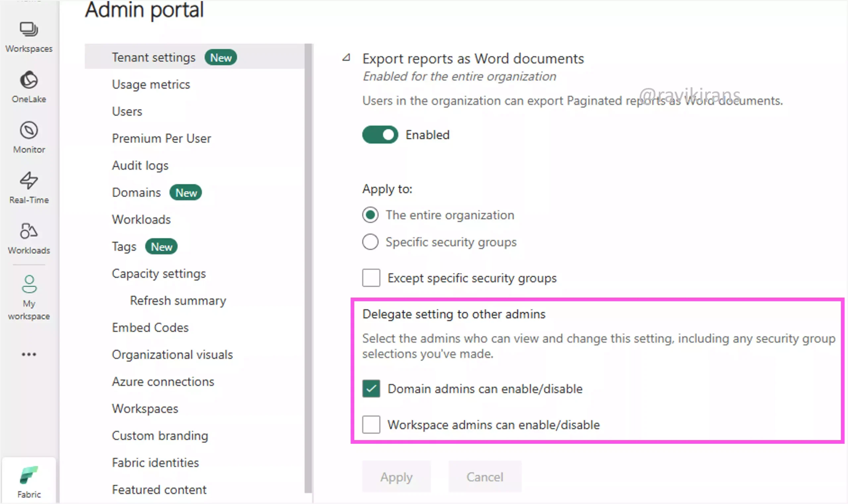
Task: Open Audit logs section
Action: pos(140,165)
